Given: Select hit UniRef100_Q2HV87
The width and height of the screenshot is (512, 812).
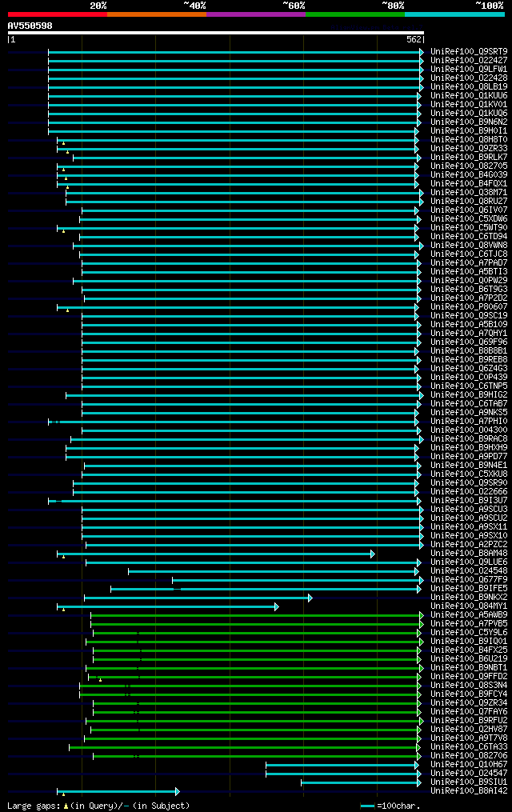Looking at the screenshot, I should [x=469, y=730].
